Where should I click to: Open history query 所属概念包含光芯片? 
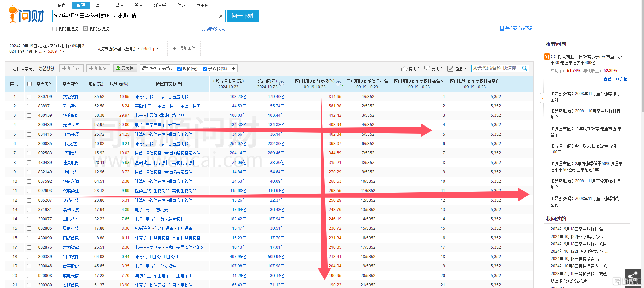[x=569, y=281]
